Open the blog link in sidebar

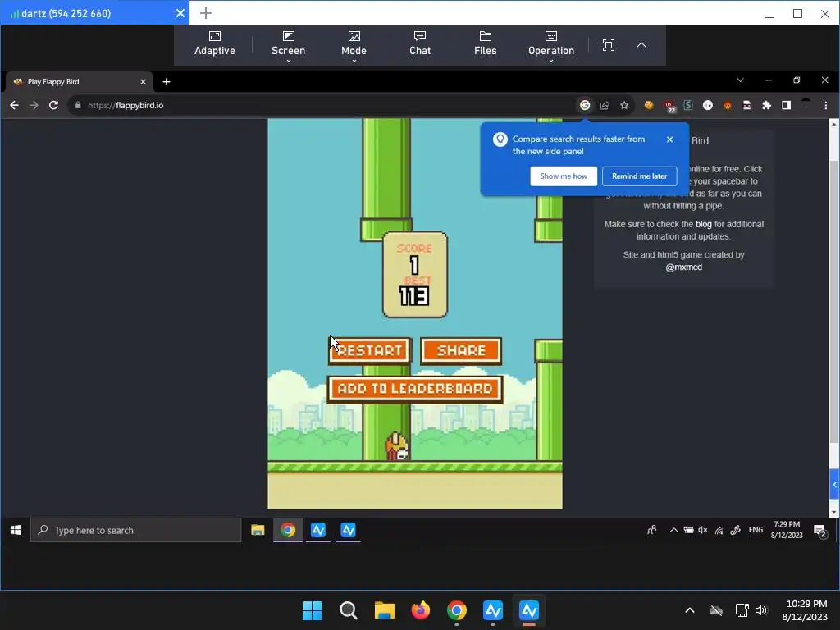tap(703, 224)
